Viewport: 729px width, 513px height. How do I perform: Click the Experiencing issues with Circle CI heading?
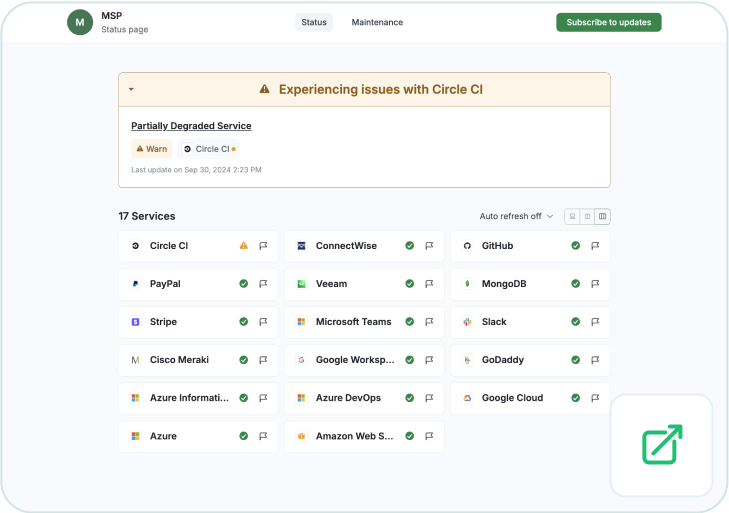[x=381, y=89]
